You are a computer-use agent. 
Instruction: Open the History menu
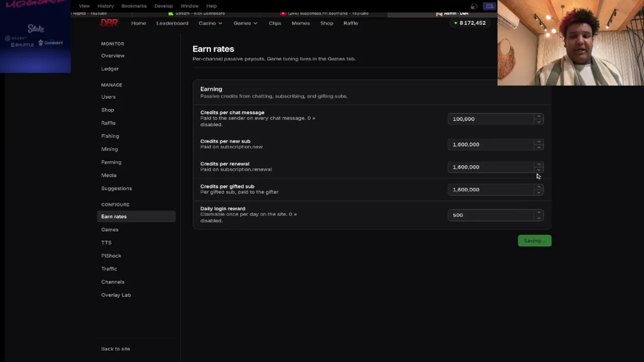[x=106, y=6]
